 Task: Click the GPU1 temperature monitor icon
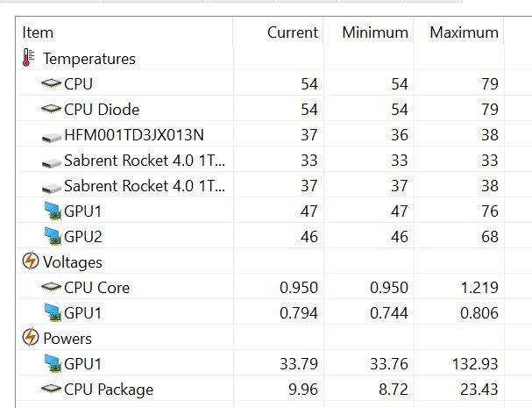tap(51, 211)
